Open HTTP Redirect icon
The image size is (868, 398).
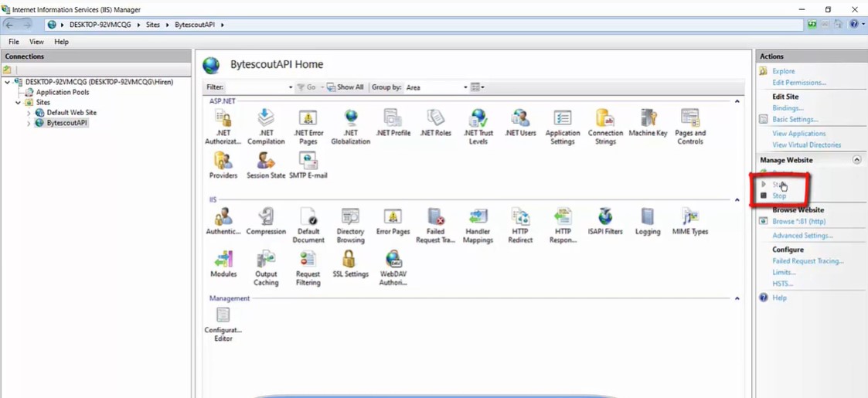tap(520, 226)
